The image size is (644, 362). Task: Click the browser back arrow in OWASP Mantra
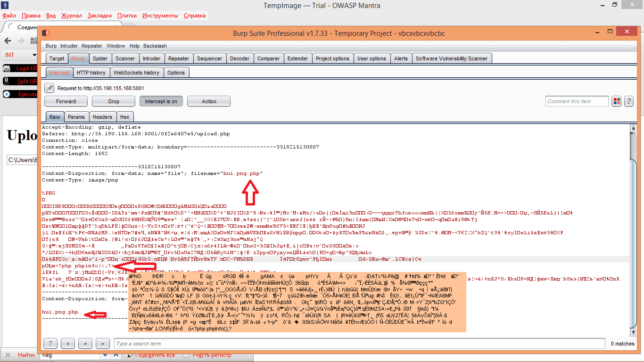coord(8,41)
